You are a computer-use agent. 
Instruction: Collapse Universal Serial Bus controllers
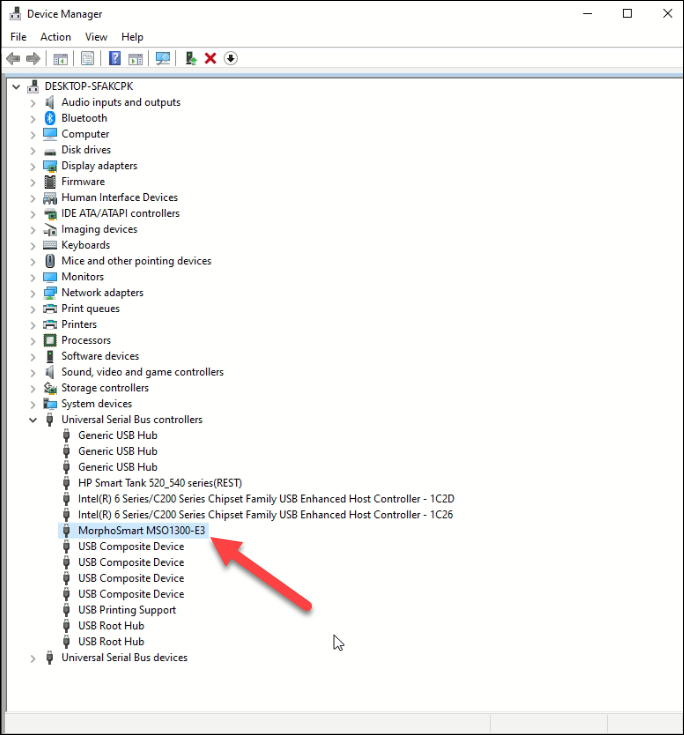[x=33, y=420]
